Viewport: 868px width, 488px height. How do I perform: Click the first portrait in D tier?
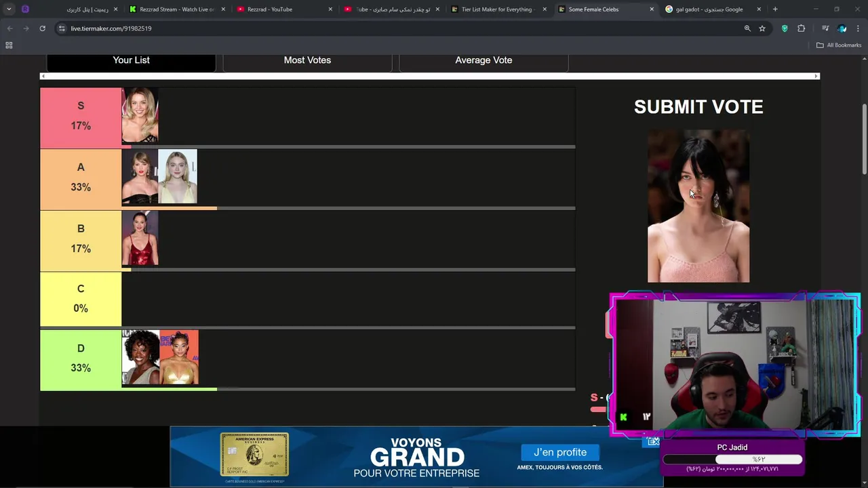pyautogui.click(x=140, y=357)
